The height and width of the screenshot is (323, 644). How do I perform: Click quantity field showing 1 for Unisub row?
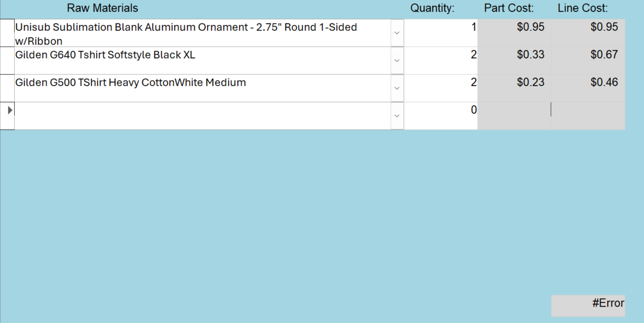tap(441, 33)
